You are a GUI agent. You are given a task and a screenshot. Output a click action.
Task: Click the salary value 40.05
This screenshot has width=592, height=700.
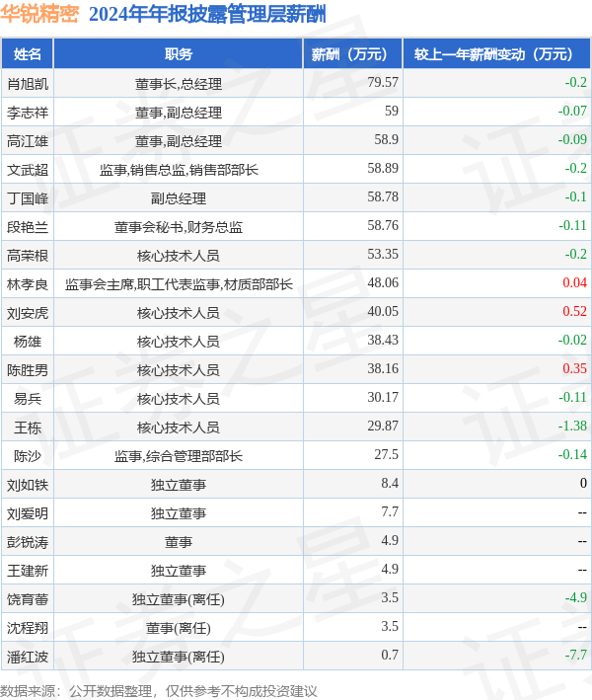click(383, 311)
